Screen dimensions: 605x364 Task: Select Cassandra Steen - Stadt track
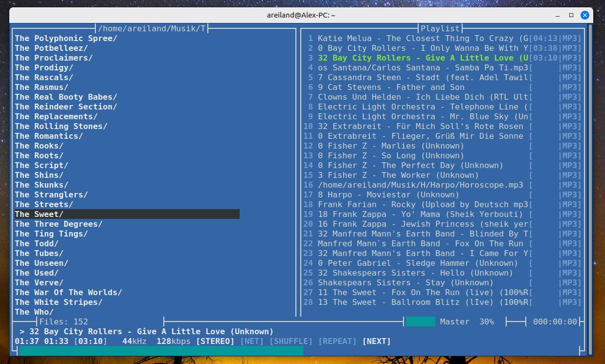(x=443, y=77)
